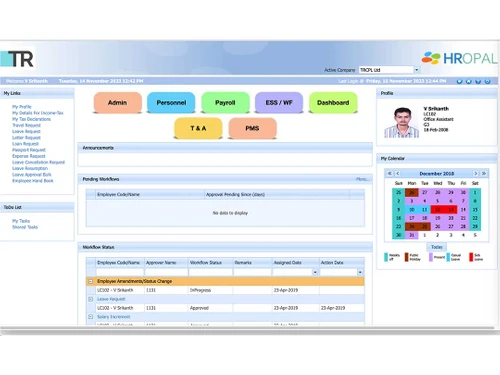Screen dimensions: 500x375
Task: Sort by Workflow Status column header
Action: pos(210,263)
